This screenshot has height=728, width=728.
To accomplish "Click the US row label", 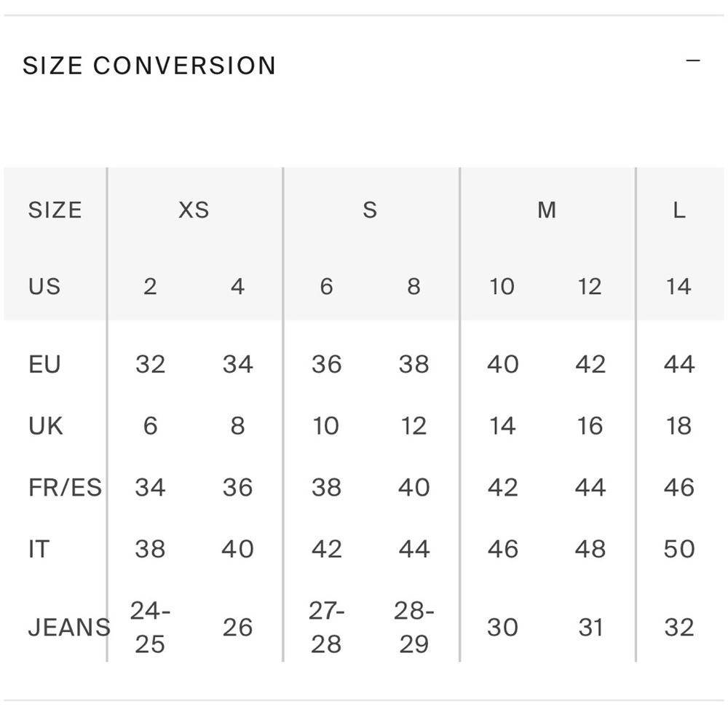I will point(44,286).
